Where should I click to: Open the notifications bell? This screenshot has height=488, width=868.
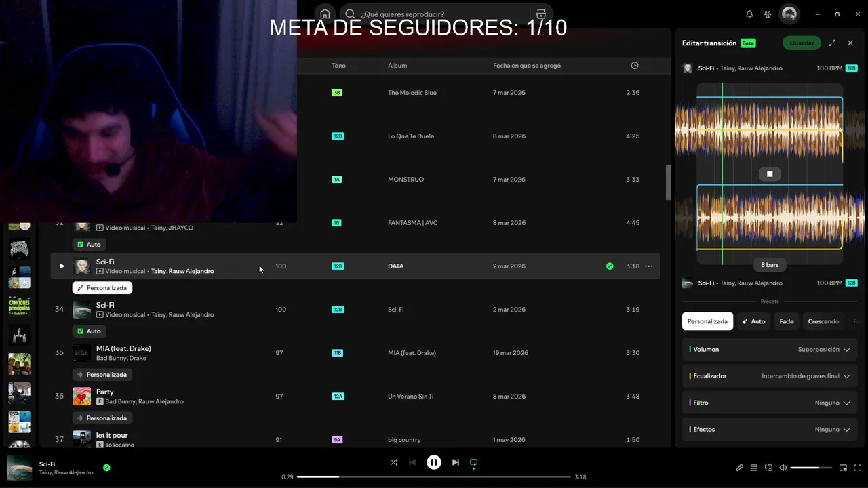point(749,14)
